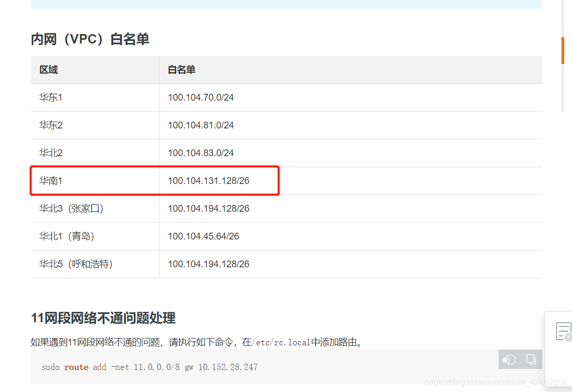Screen dimensions: 572x392
Task: Select the sudo route command text
Action: click(x=149, y=367)
